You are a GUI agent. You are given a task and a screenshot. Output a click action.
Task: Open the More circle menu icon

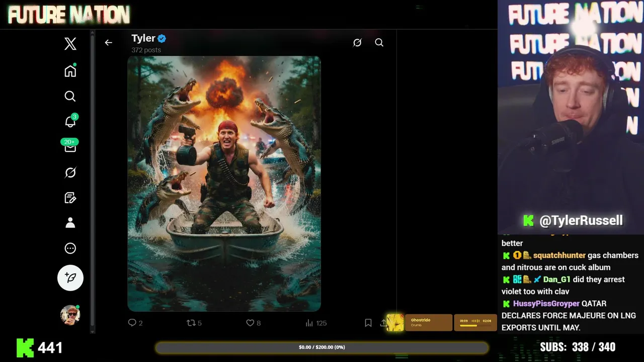tap(70, 248)
